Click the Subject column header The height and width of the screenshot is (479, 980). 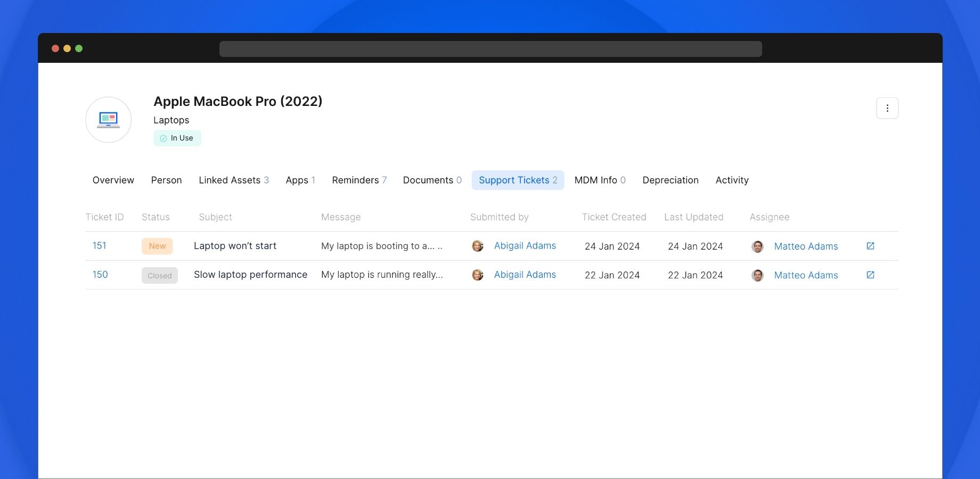pyautogui.click(x=215, y=217)
